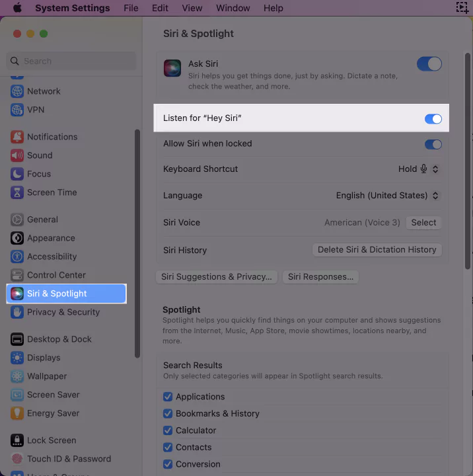This screenshot has height=476, width=473.
Task: Click the microphone icon in Keyboard Shortcut row
Action: (x=423, y=169)
